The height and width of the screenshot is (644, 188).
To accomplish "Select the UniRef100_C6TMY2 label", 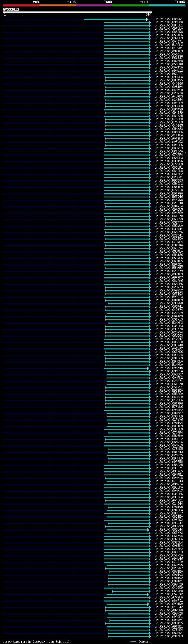I will 169,533.
